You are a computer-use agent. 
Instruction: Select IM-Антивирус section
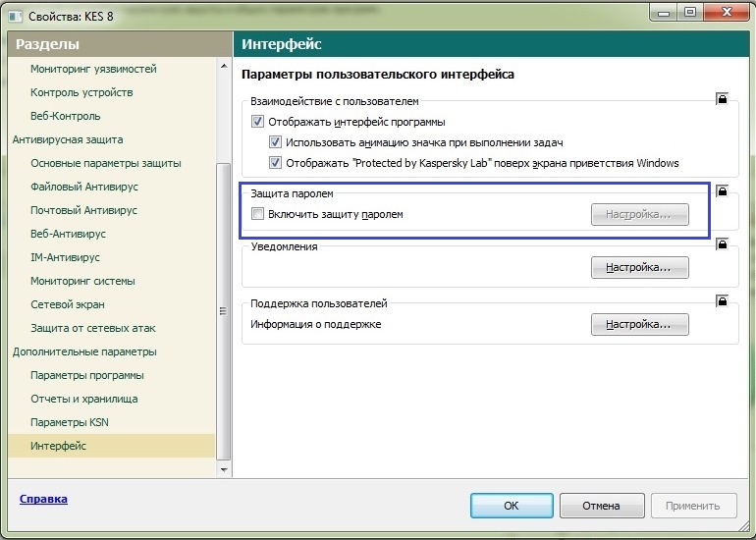click(65, 258)
